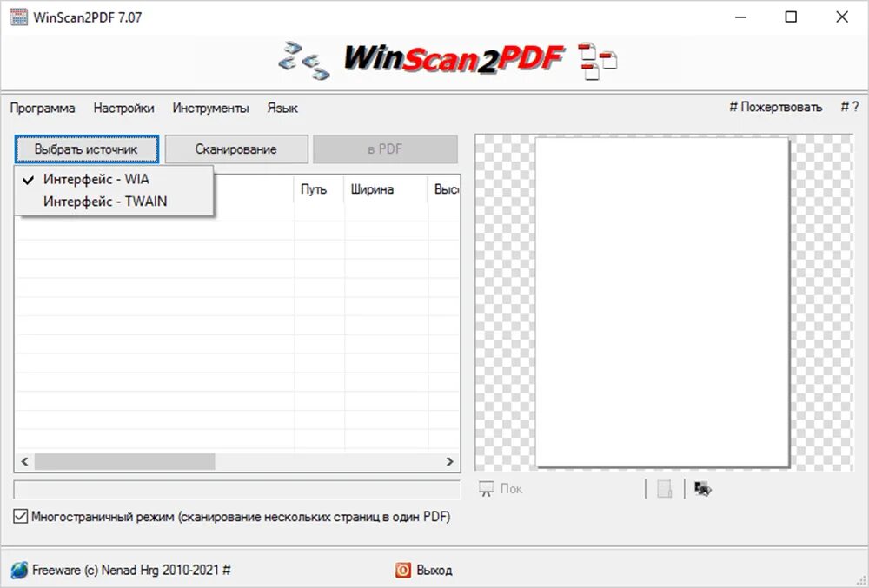Click the Пок preview presentation icon
This screenshot has width=869, height=588.
click(486, 488)
